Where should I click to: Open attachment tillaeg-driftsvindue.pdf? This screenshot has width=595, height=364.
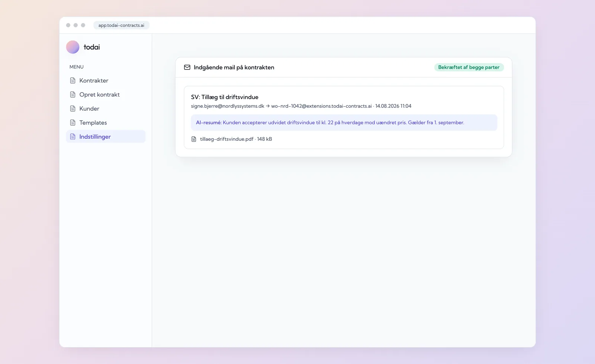(x=226, y=139)
